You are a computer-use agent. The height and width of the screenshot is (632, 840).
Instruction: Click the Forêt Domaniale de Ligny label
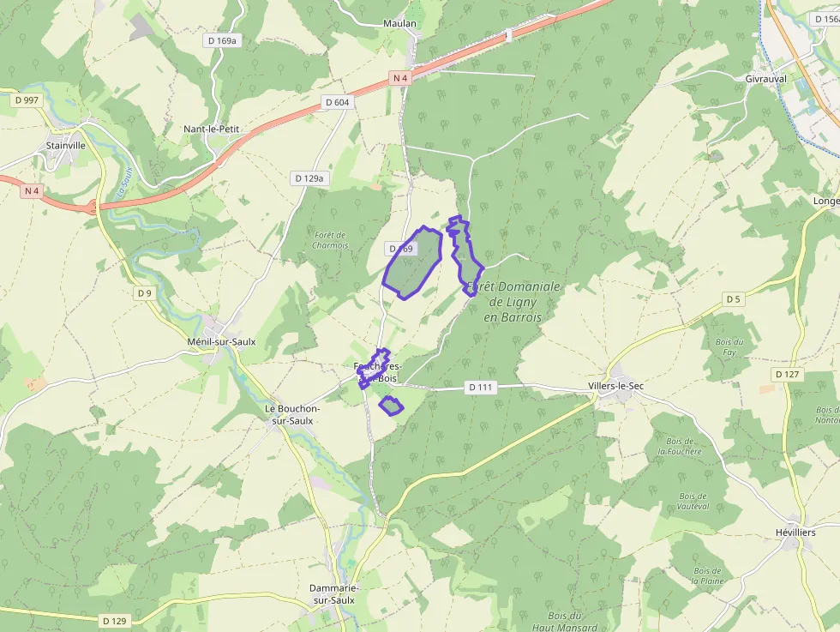[513, 302]
